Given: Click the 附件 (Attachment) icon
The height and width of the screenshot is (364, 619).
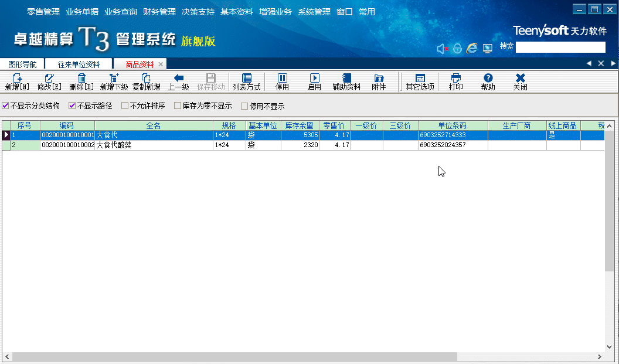Looking at the screenshot, I should [379, 81].
